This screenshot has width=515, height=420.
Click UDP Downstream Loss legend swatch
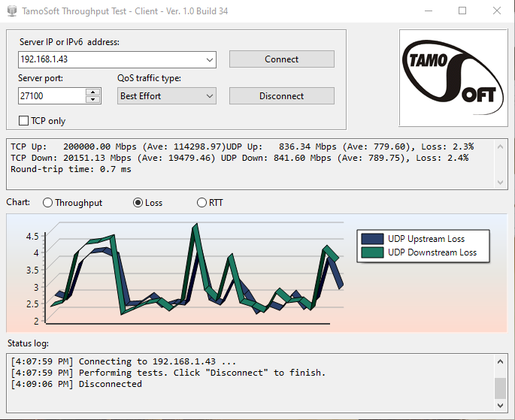[x=372, y=252]
